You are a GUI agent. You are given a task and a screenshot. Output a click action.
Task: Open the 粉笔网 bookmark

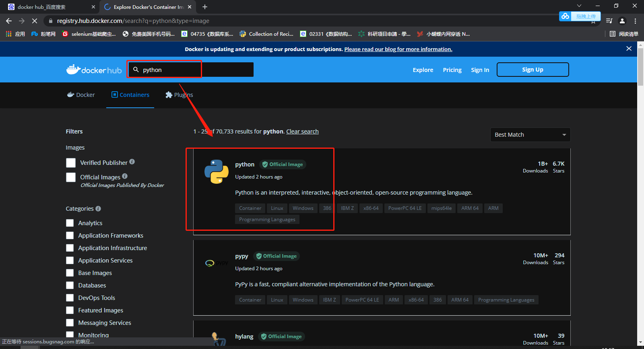43,34
